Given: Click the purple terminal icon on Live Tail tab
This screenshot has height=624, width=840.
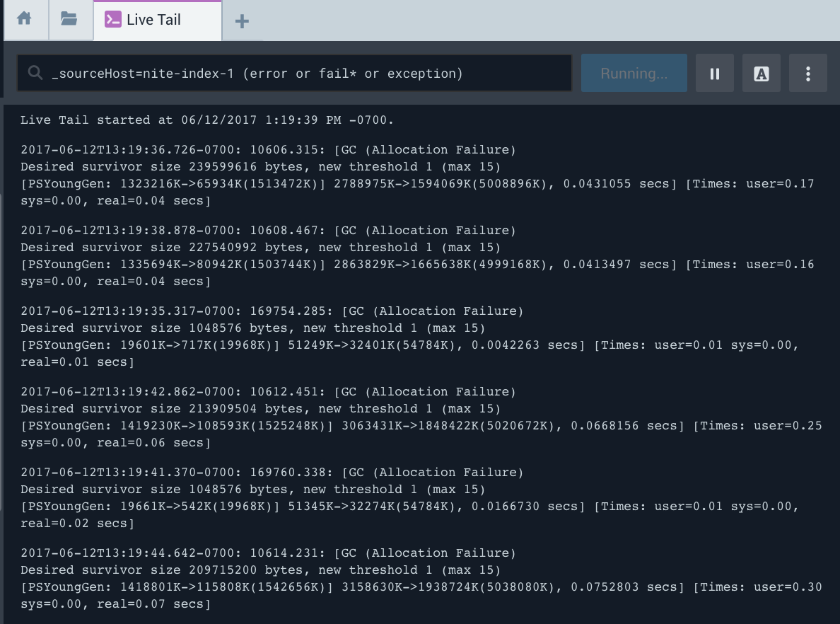Looking at the screenshot, I should pyautogui.click(x=112, y=20).
